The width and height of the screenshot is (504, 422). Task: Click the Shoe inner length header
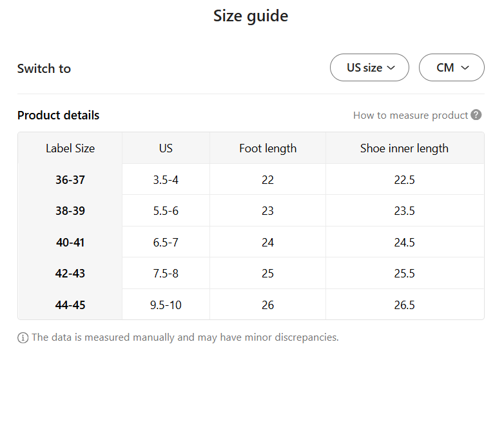tap(404, 148)
